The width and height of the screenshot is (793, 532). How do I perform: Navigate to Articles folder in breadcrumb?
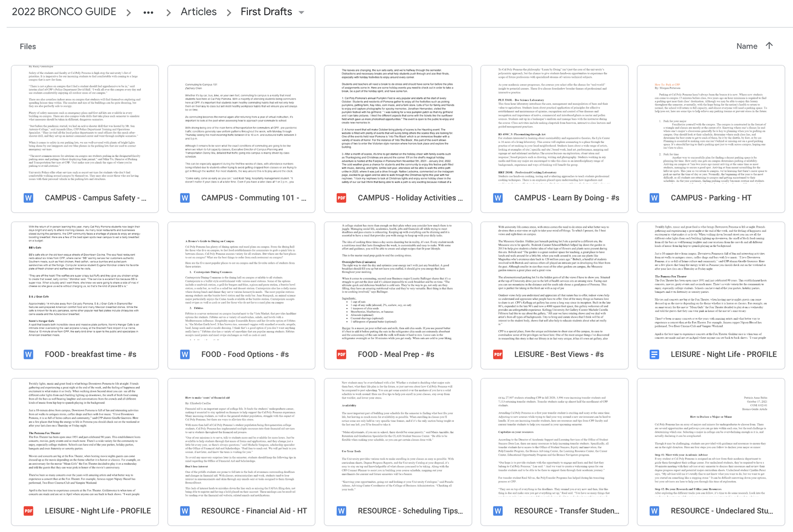[x=199, y=12]
